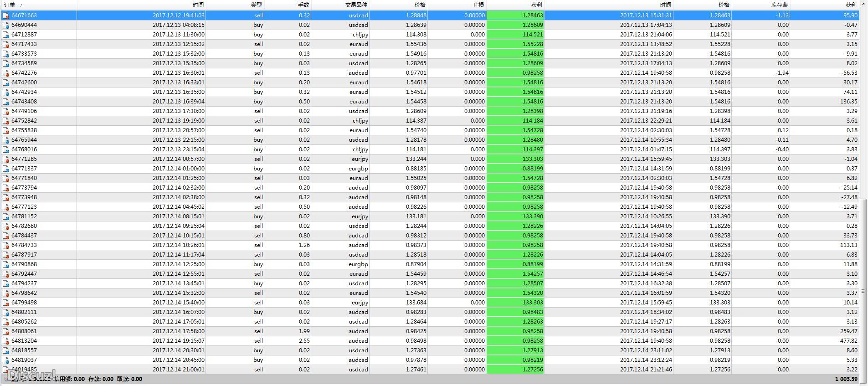Click the order icon for ticket 64717433
The height and width of the screenshot is (386, 868).
[6, 44]
